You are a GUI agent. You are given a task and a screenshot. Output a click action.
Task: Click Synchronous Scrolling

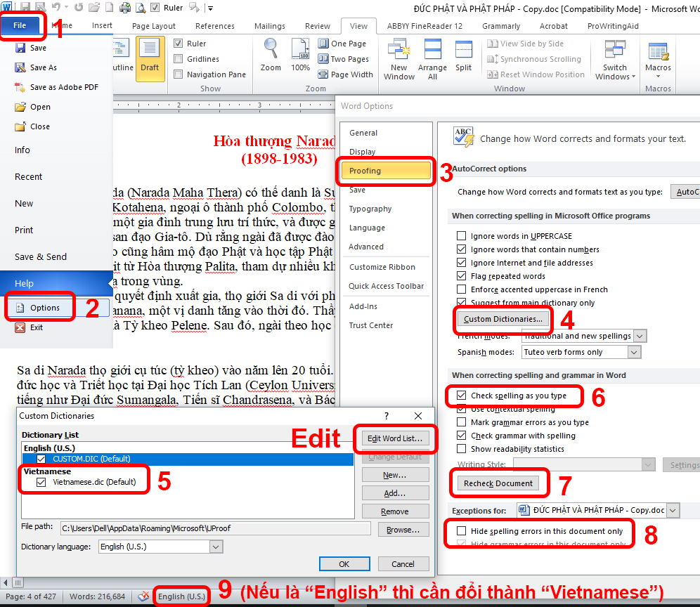click(x=534, y=59)
